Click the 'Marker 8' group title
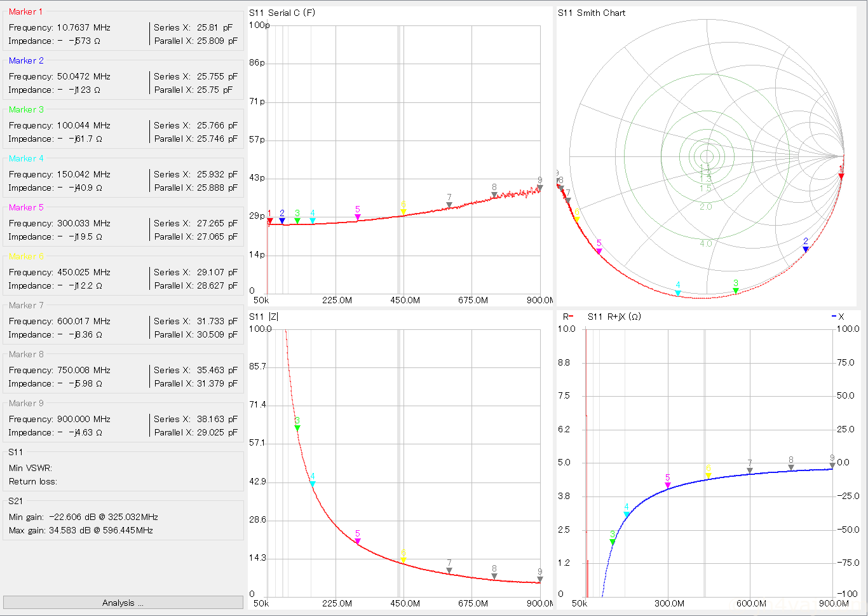Viewport: 868px width, 616px height. [x=26, y=354]
